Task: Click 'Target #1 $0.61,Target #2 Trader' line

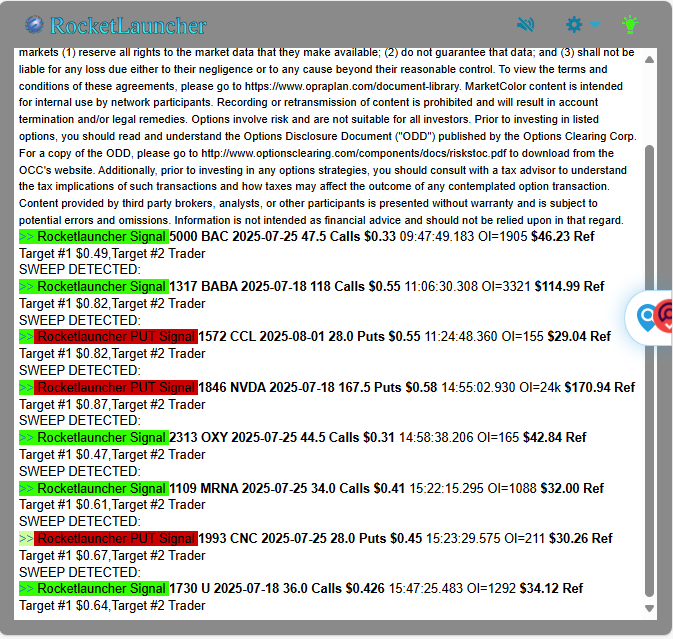Action: point(112,505)
